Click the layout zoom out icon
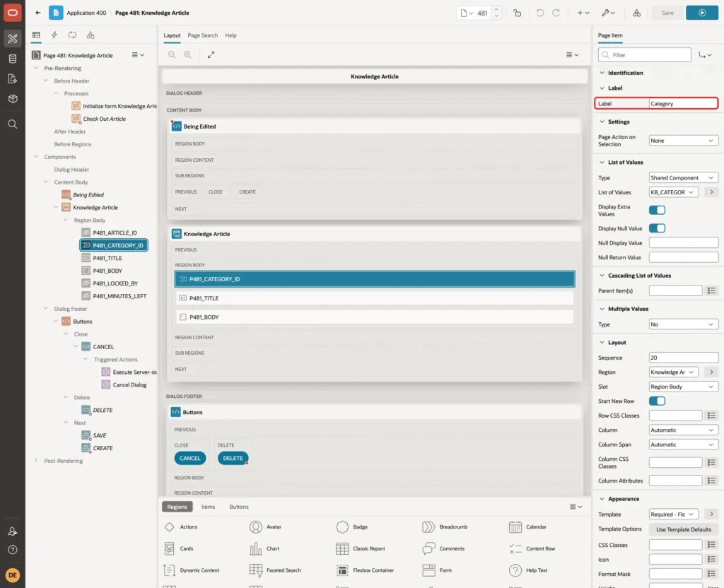Image resolution: width=724 pixels, height=588 pixels. [172, 54]
